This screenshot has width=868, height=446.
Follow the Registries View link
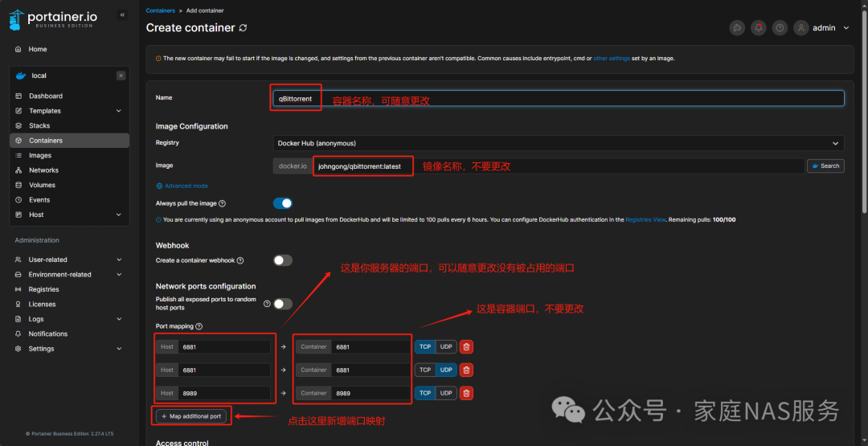tap(645, 219)
